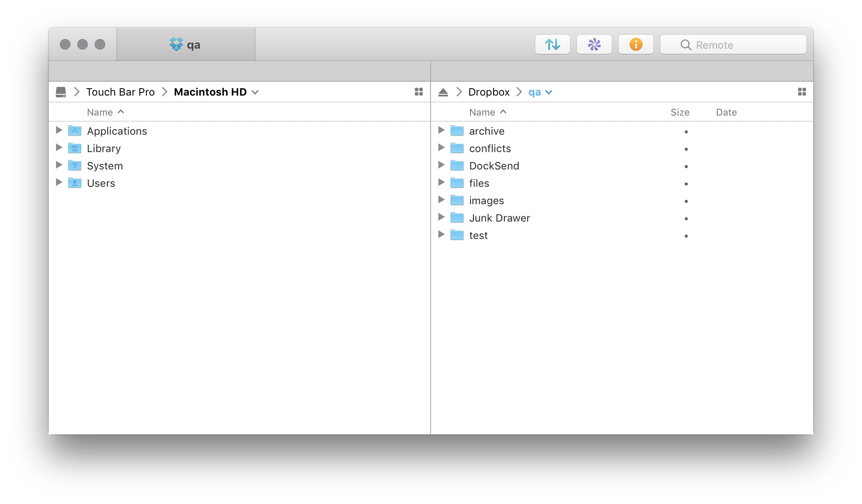Click the grid view icon left panel
Screen dimensions: 862x504
pyautogui.click(x=419, y=92)
